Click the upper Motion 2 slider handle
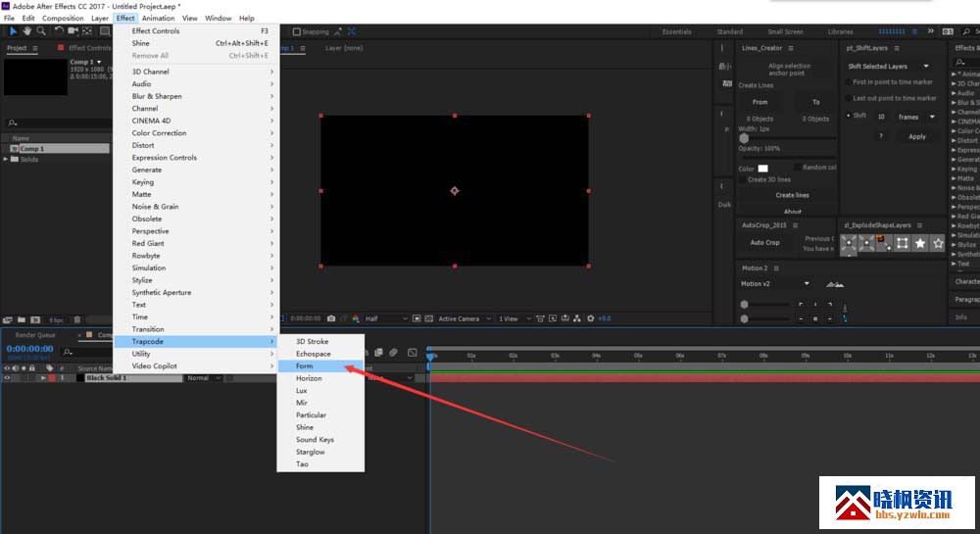Viewport: 980px width, 534px height. [x=745, y=304]
